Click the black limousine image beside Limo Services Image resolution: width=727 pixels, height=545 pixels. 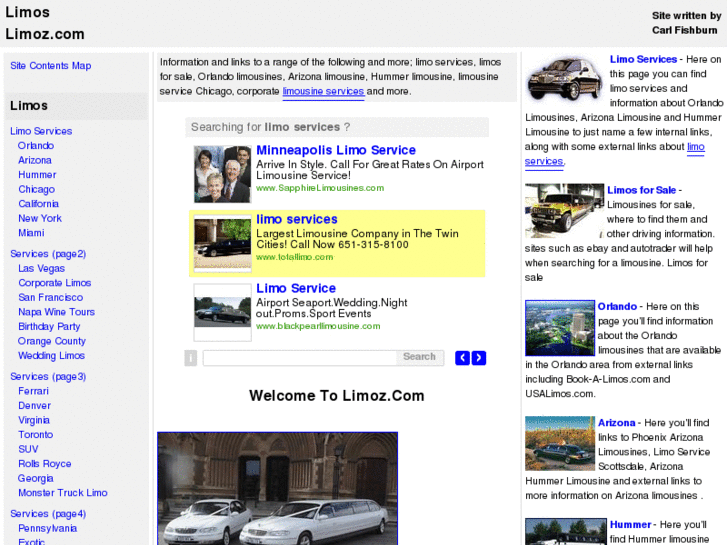tap(566, 77)
